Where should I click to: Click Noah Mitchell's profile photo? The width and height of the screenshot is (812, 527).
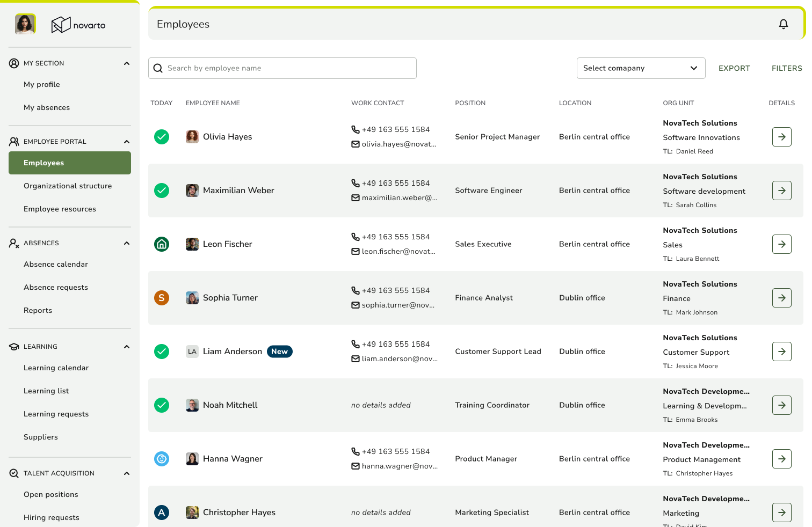click(x=192, y=405)
